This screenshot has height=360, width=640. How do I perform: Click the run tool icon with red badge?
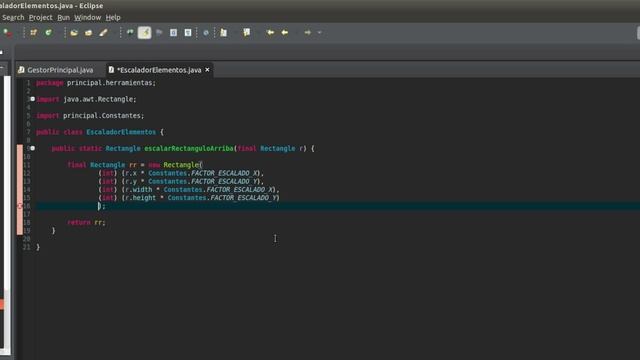point(7,33)
